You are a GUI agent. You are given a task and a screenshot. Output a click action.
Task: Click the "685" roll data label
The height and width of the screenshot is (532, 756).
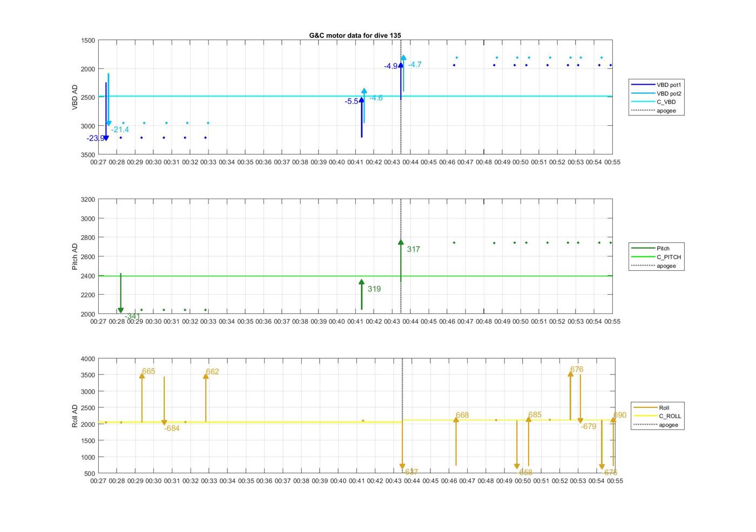point(535,415)
